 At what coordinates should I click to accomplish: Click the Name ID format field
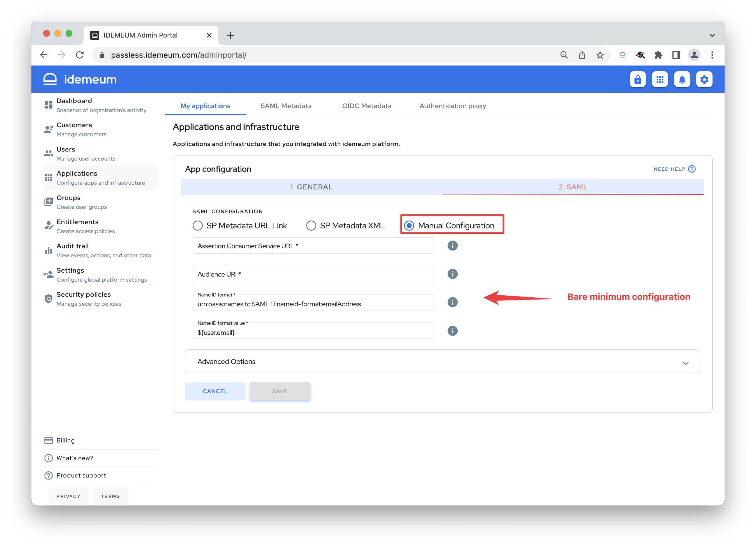[313, 302]
